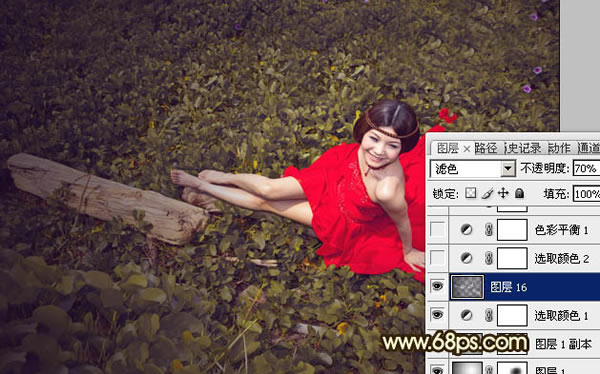The width and height of the screenshot is (600, 374).
Task: Switch to the 路径 (Paths) tab
Action: pos(486,148)
